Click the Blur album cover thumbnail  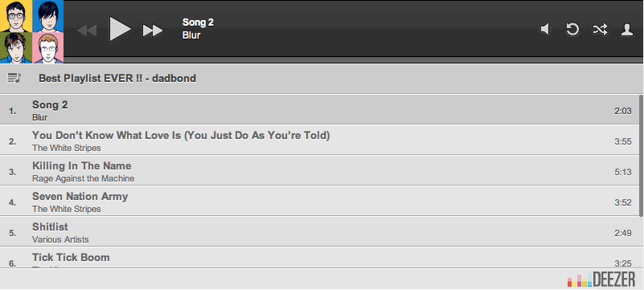pos(31,31)
